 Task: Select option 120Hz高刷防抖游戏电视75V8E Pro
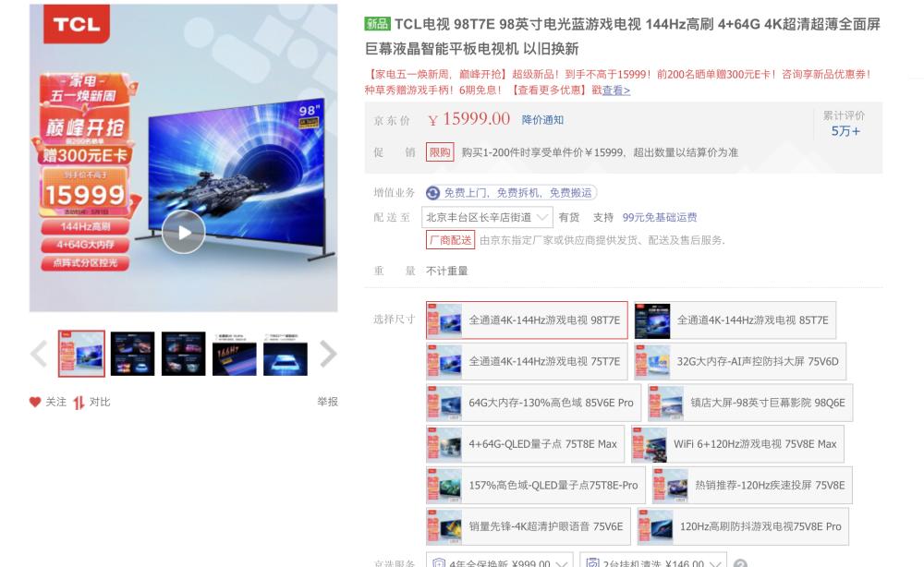743,526
